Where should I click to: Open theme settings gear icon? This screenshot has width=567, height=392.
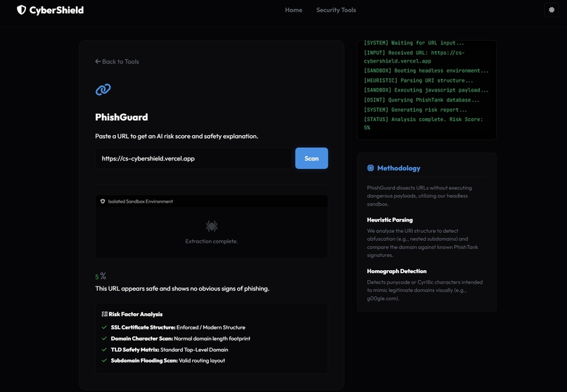[x=552, y=10]
